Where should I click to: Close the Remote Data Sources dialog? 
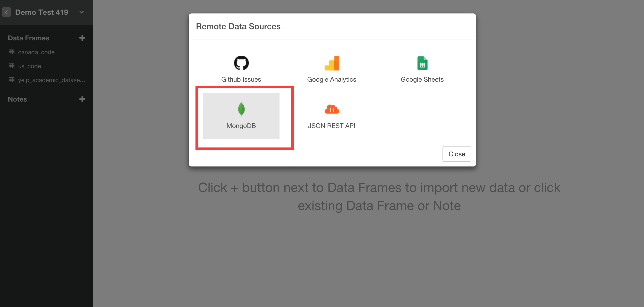coord(457,153)
